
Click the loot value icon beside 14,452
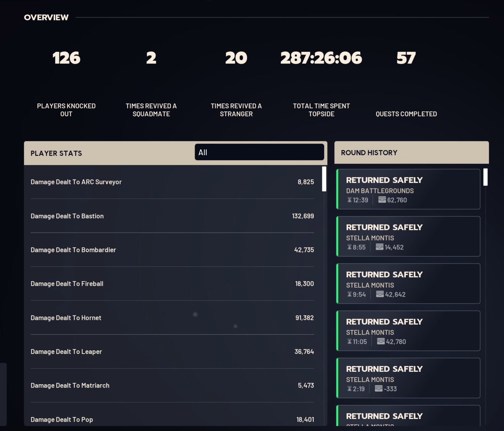(379, 247)
